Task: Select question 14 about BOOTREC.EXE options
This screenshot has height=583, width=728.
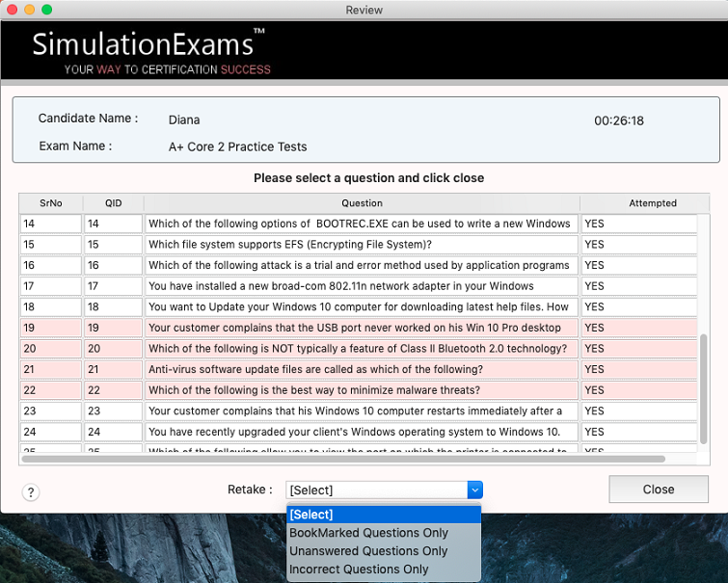Action: tap(362, 224)
